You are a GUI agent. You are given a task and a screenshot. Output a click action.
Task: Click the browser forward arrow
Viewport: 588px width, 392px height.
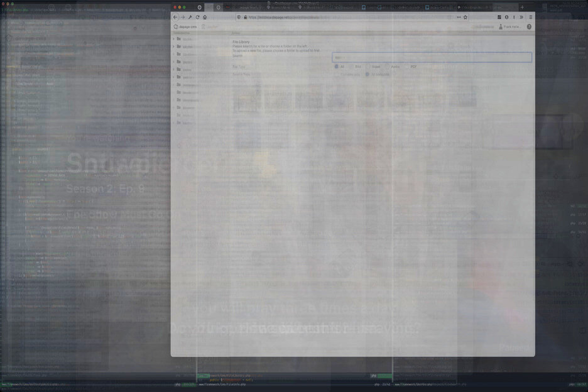pyautogui.click(x=183, y=17)
